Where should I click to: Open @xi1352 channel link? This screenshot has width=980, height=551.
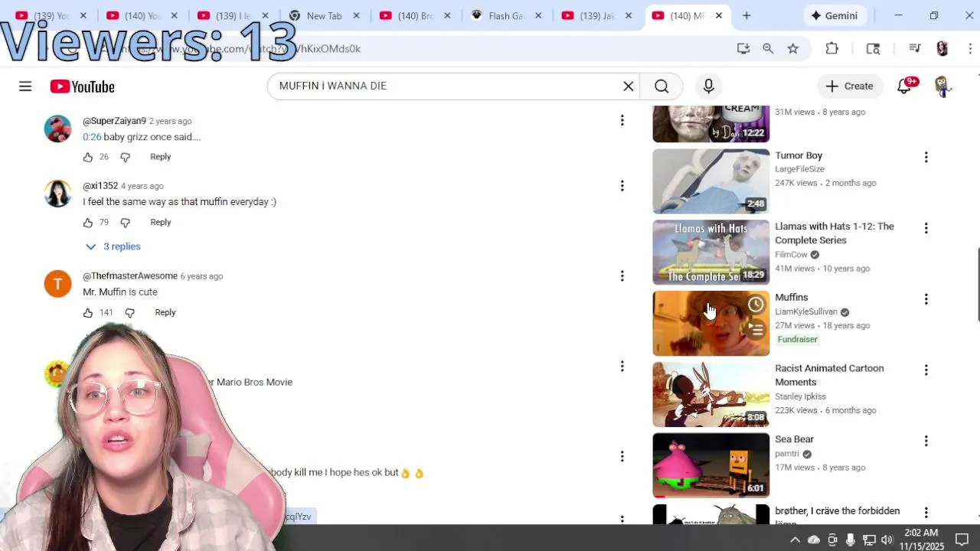(100, 186)
